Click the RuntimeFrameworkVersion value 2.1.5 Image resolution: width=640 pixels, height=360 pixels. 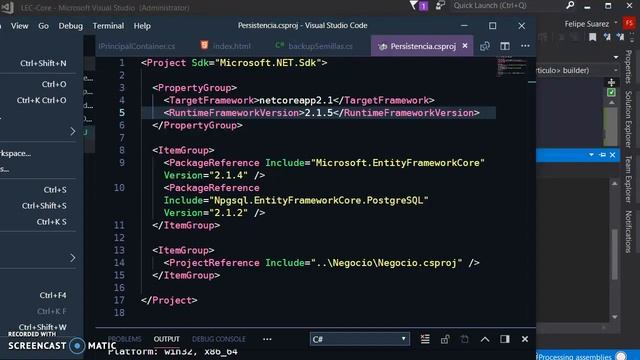[x=319, y=113]
